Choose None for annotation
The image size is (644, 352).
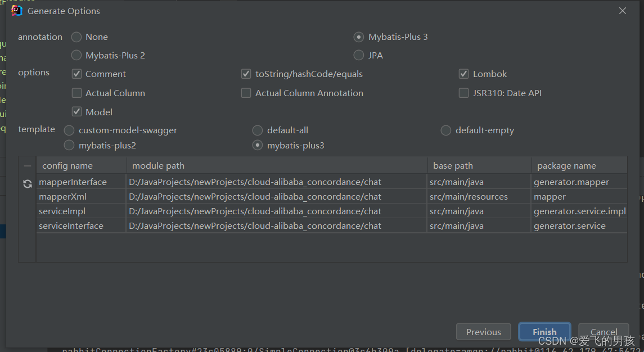(76, 37)
